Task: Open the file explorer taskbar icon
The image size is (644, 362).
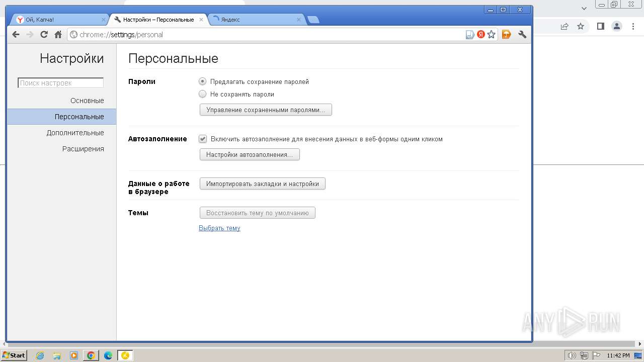Action: pos(57,355)
